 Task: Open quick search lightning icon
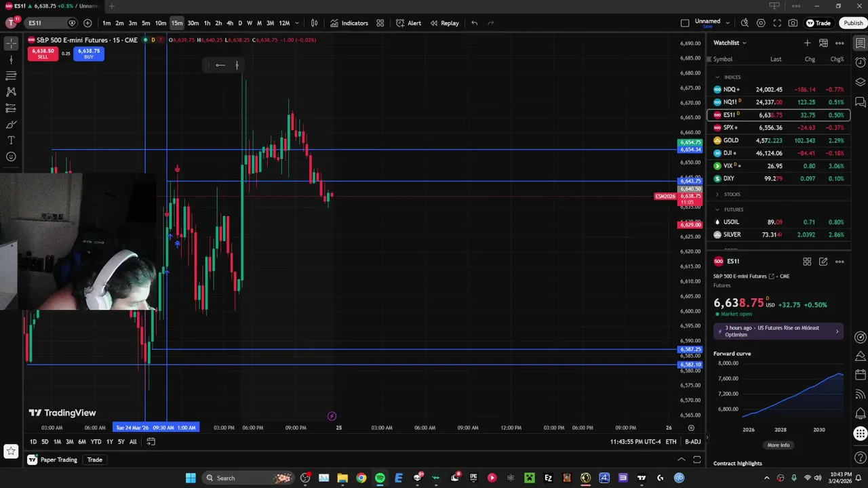click(745, 23)
